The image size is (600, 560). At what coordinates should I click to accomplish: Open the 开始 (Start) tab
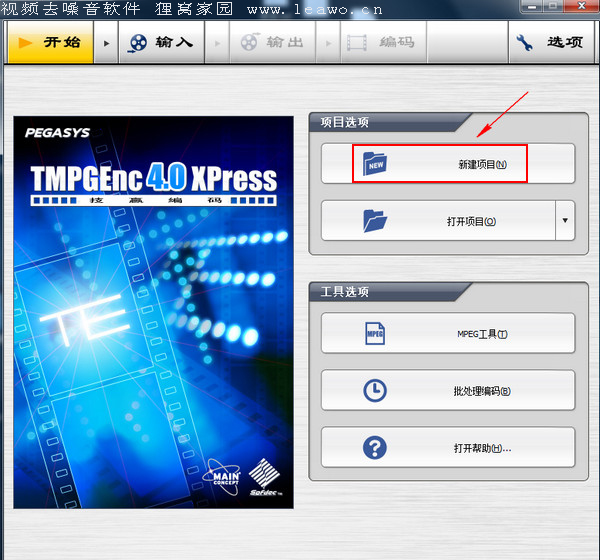click(51, 42)
